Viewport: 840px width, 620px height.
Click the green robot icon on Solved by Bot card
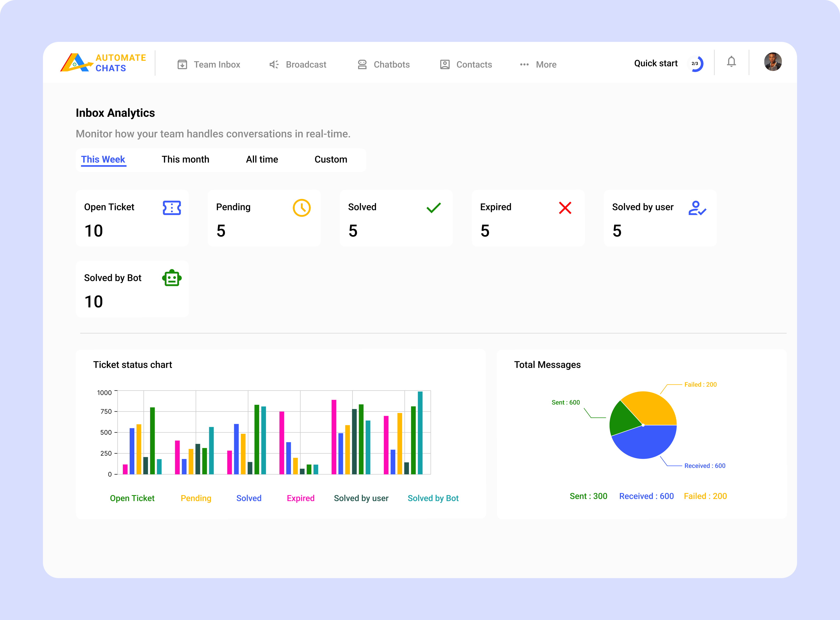172,278
